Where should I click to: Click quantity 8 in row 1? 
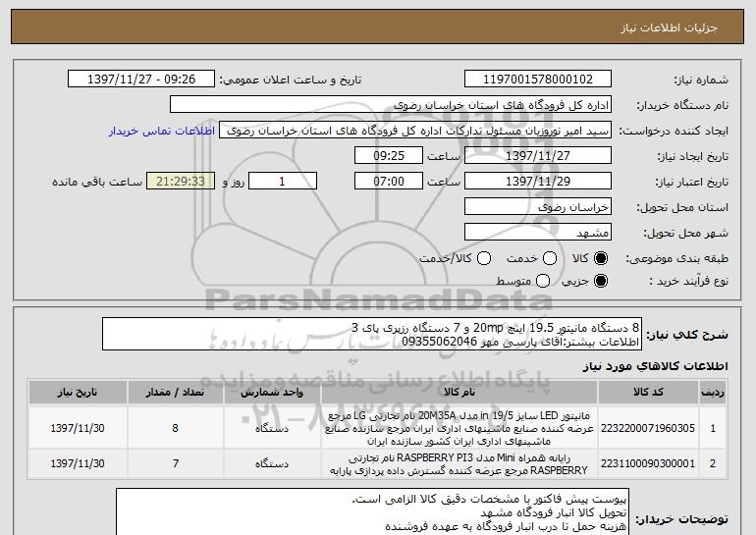175,428
